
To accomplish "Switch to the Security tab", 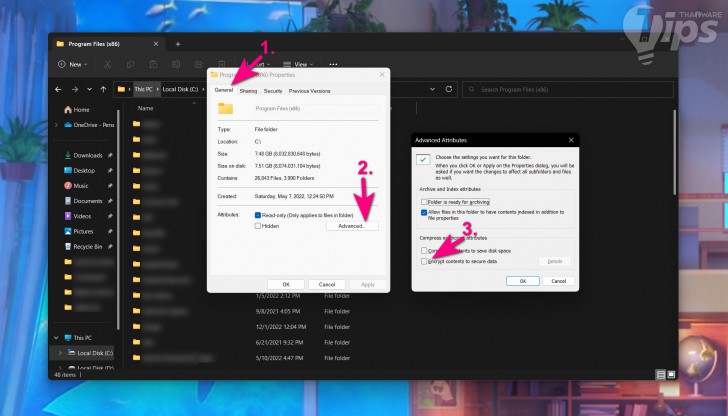I will [273, 91].
